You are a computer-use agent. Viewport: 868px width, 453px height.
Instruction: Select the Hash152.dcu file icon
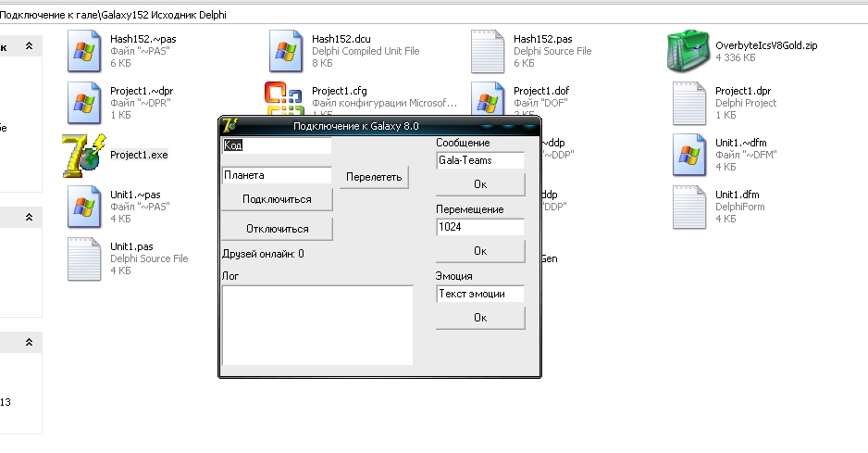coord(286,51)
